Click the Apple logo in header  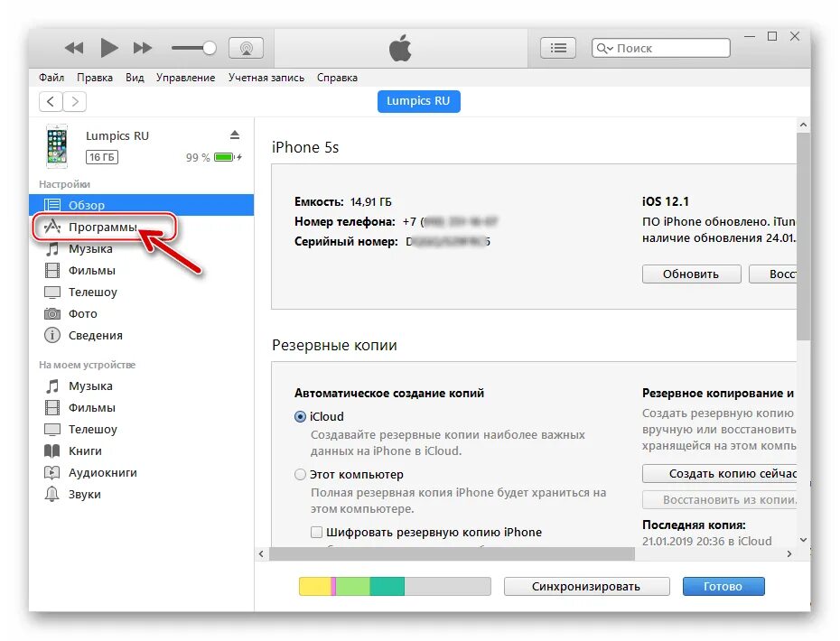tap(400, 48)
